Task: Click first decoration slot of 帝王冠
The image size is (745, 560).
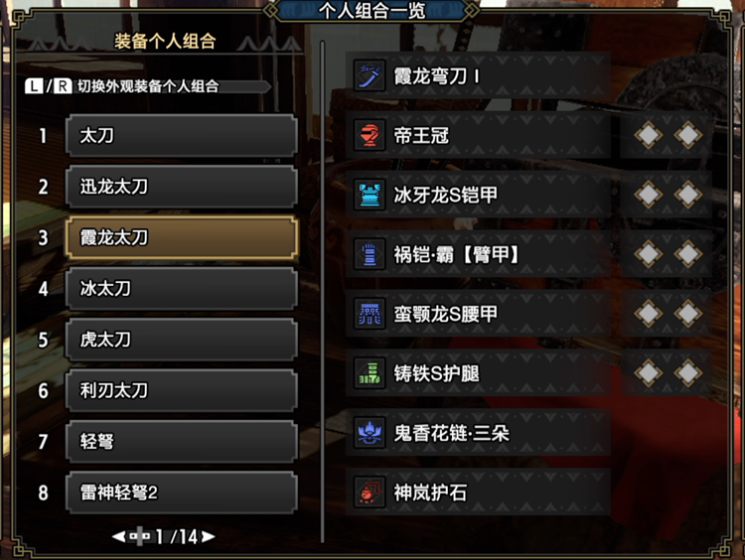Action: (649, 135)
